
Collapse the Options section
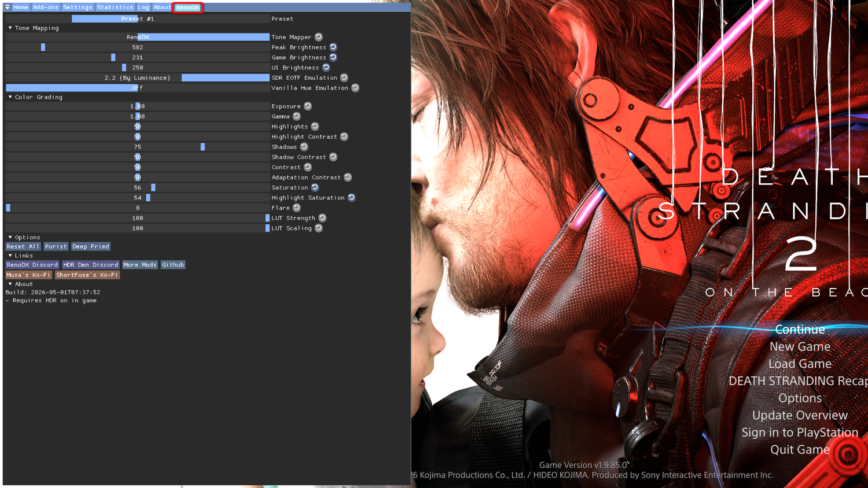click(10, 237)
